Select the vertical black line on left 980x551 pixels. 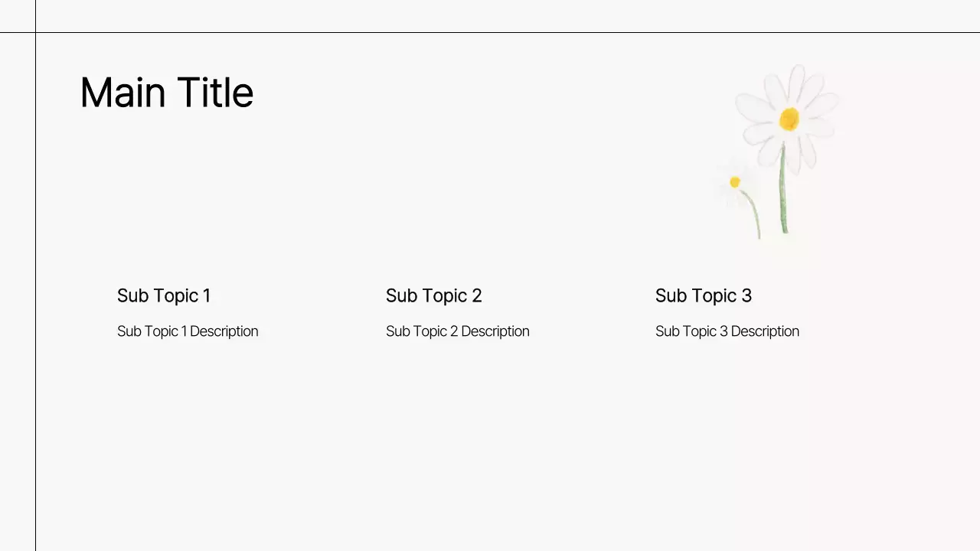[x=35, y=306]
